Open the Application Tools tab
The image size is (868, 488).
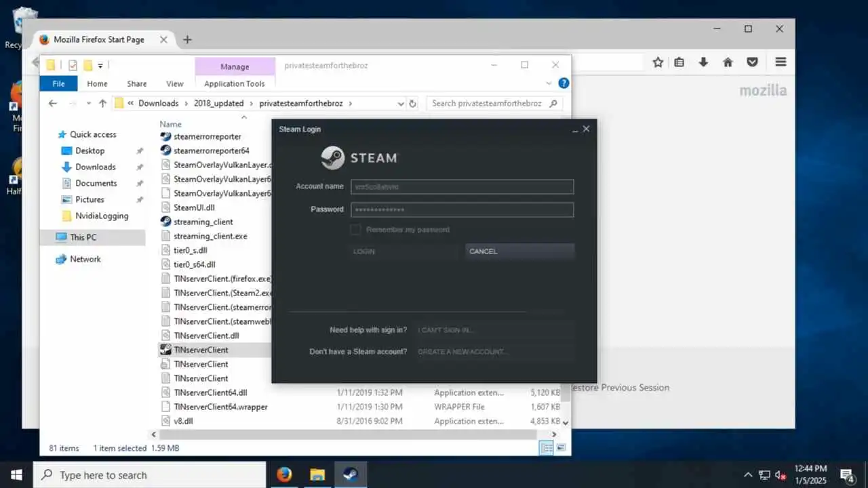pos(235,83)
